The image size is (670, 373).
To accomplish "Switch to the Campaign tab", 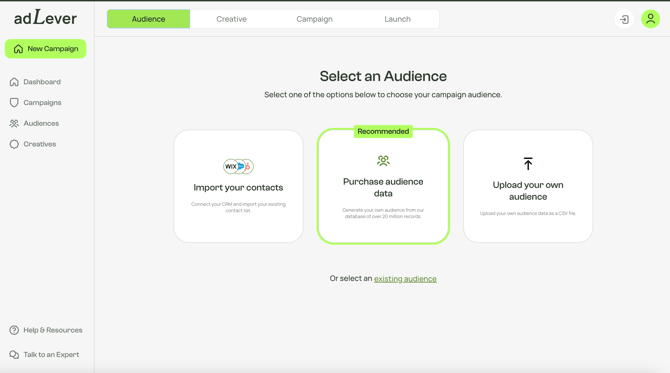I will coord(314,19).
